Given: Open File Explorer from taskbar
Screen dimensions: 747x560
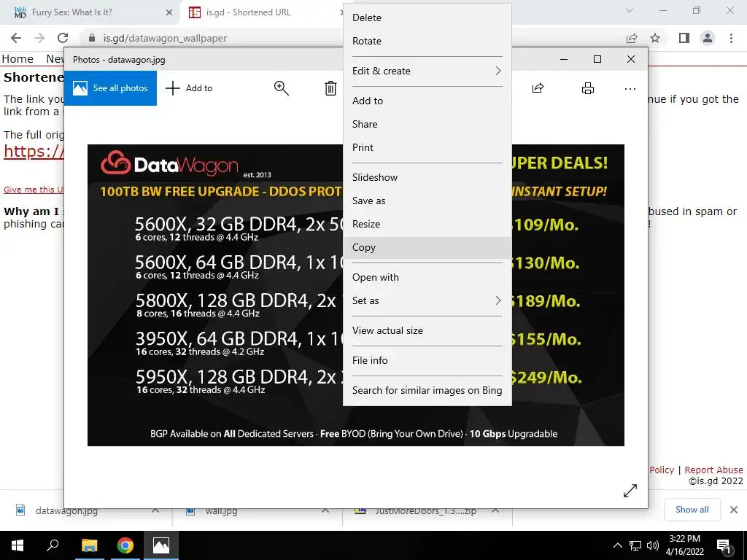Looking at the screenshot, I should pyautogui.click(x=89, y=545).
